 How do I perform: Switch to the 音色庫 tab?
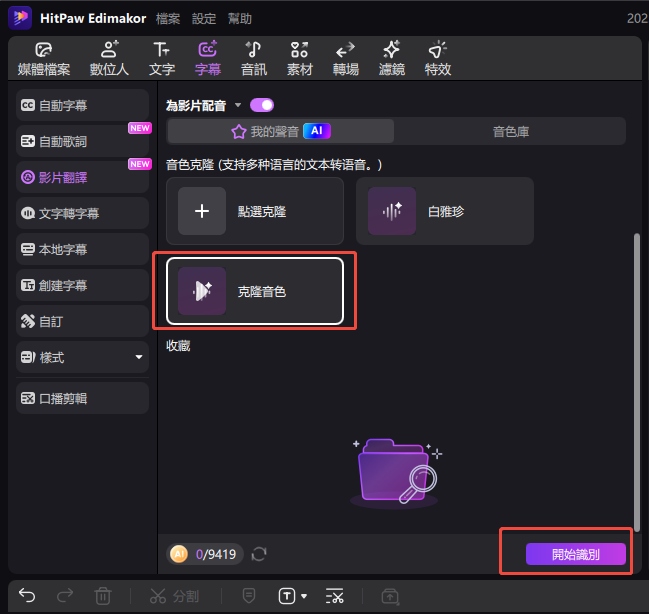tap(510, 131)
